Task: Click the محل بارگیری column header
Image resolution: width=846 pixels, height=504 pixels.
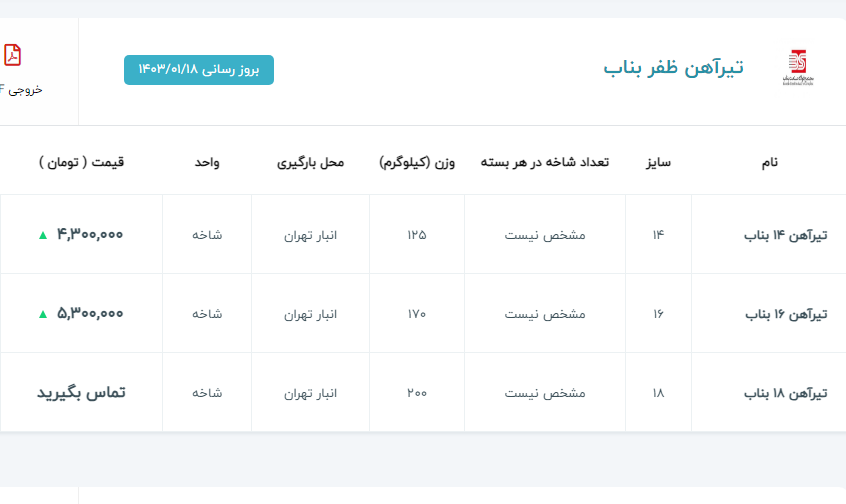Action: (x=310, y=162)
